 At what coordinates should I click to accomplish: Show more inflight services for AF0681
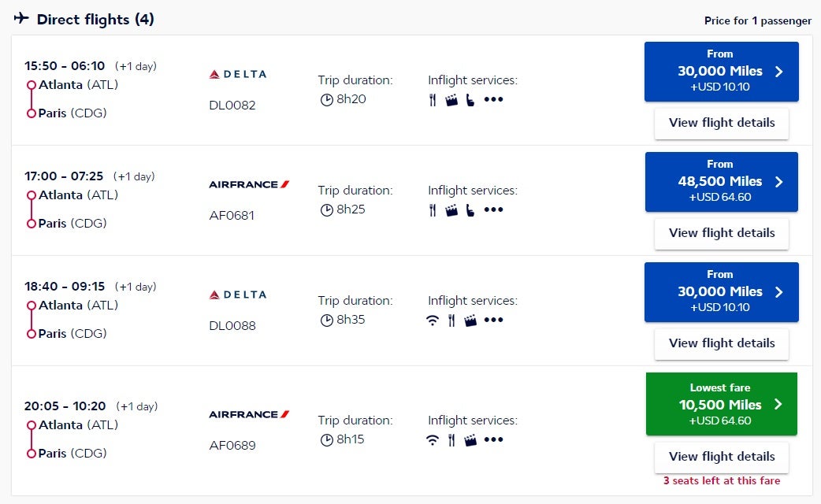coord(493,210)
